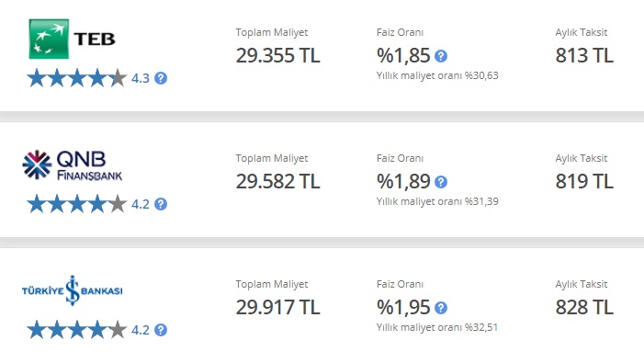Click question mark next to %1,95 rate

click(441, 308)
